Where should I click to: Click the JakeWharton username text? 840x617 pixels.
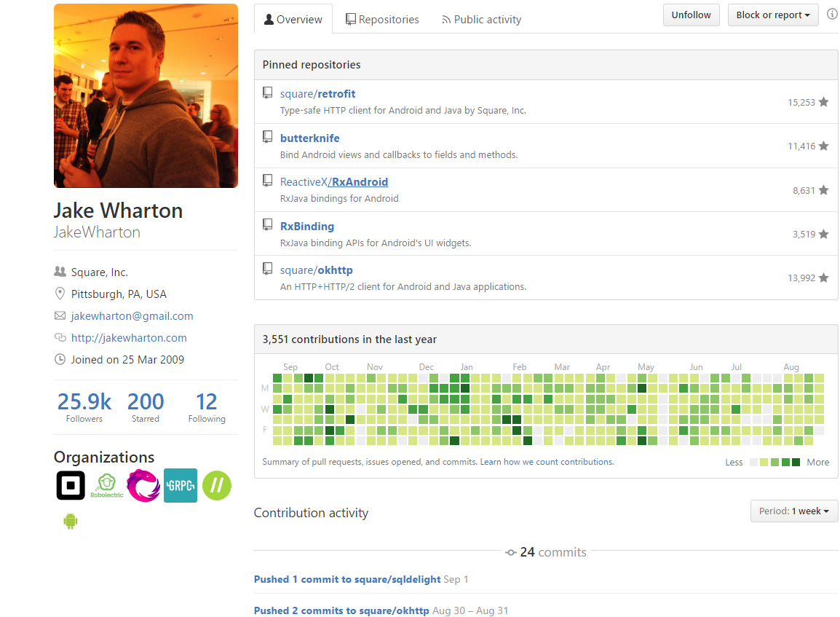pyautogui.click(x=97, y=232)
